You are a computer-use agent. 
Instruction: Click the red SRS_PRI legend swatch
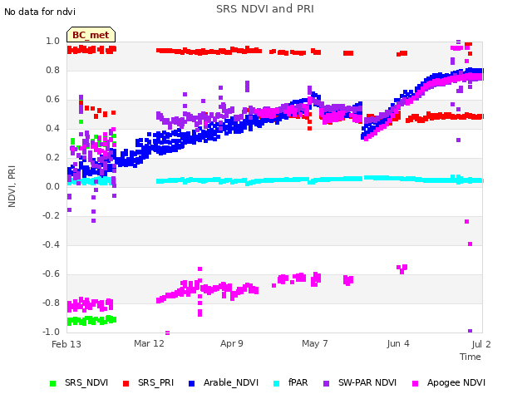tap(126, 383)
